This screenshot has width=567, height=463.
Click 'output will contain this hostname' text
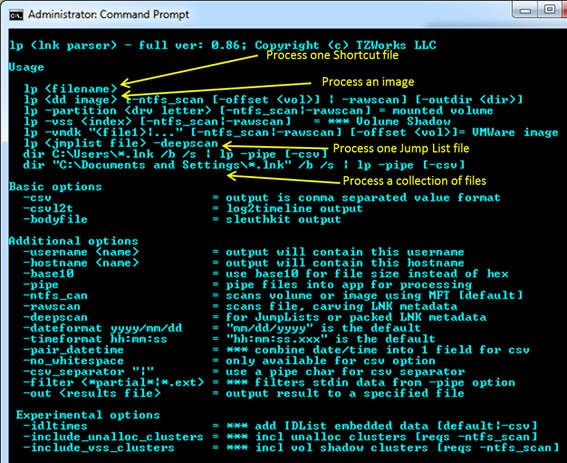[345, 263]
